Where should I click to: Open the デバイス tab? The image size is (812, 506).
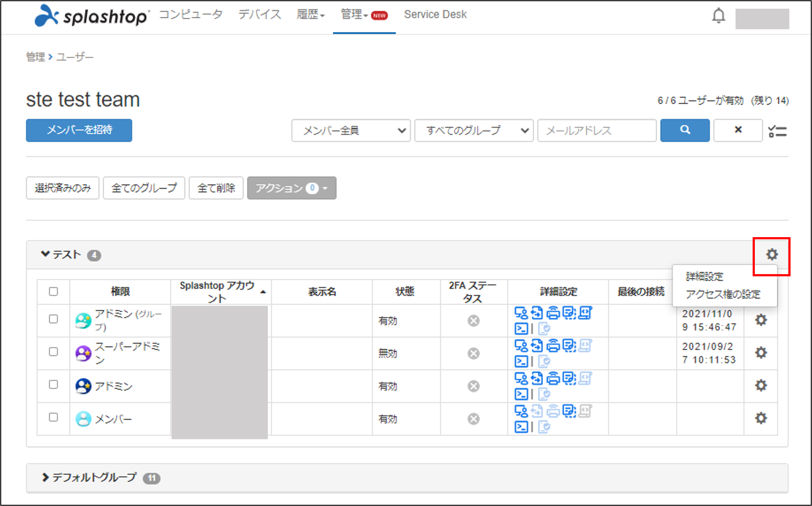259,15
